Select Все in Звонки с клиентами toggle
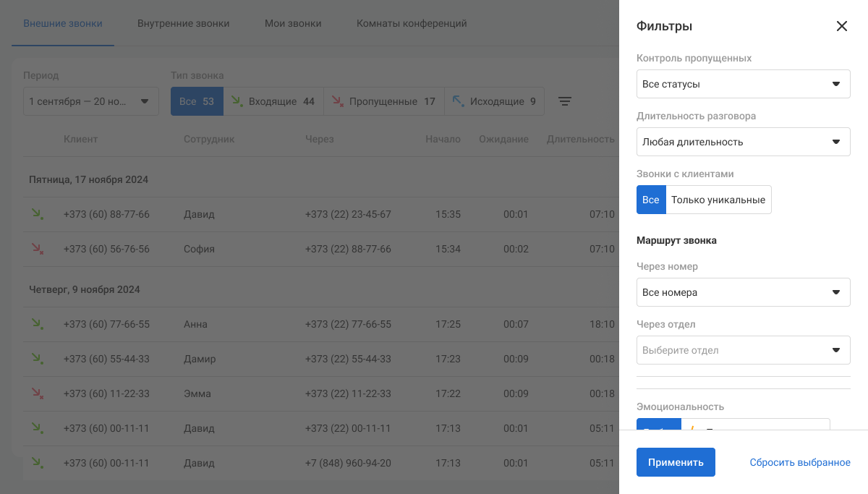Viewport: 868px width, 494px height. pos(650,200)
